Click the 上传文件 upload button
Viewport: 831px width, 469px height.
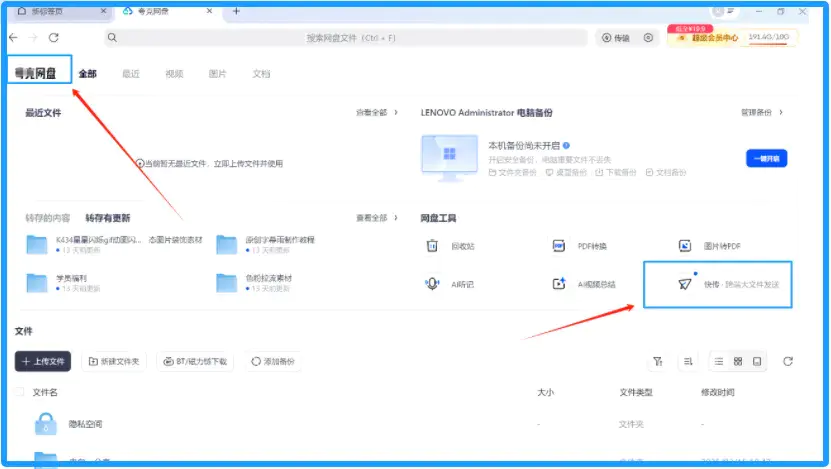click(43, 361)
